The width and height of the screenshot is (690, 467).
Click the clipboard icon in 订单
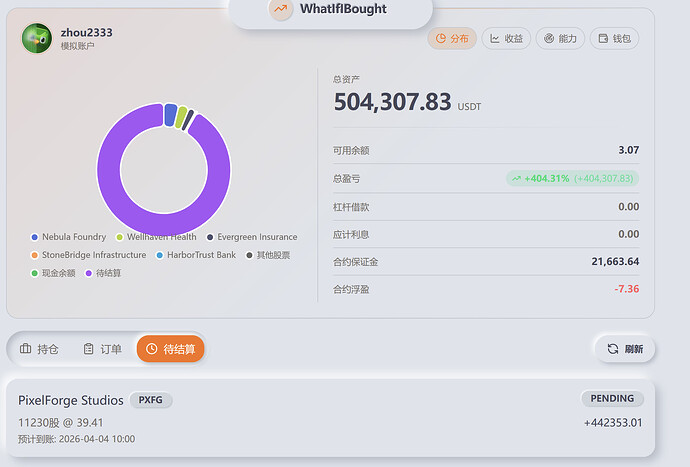tap(88, 349)
